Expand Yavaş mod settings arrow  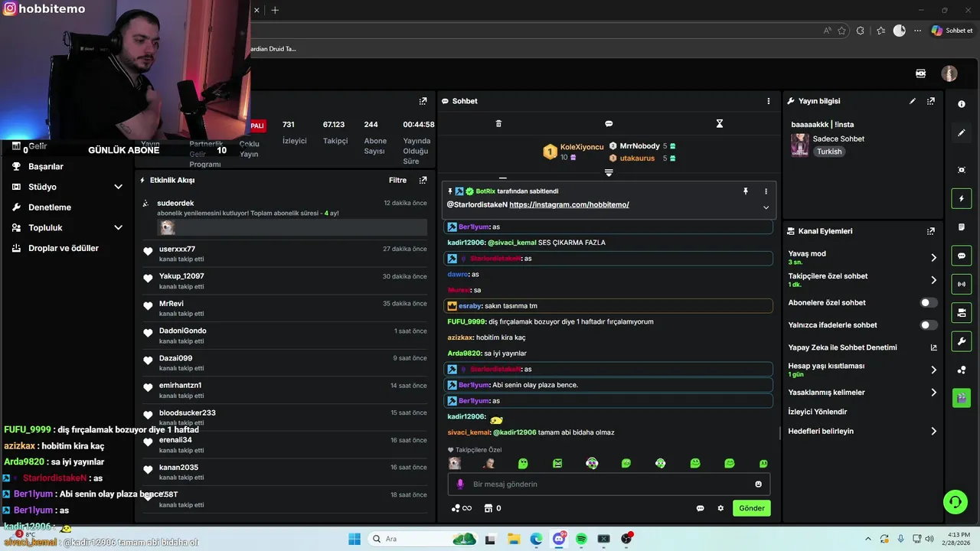(x=933, y=258)
